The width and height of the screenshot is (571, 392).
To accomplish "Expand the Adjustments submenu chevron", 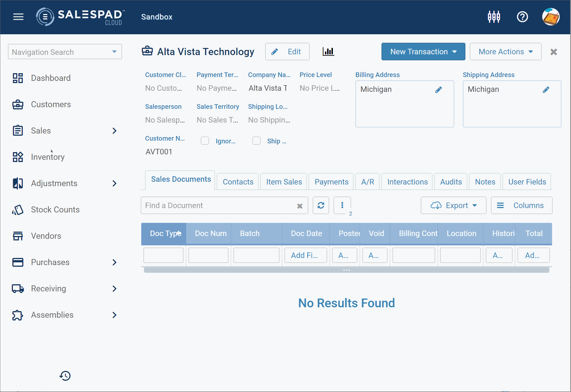I will tap(115, 183).
